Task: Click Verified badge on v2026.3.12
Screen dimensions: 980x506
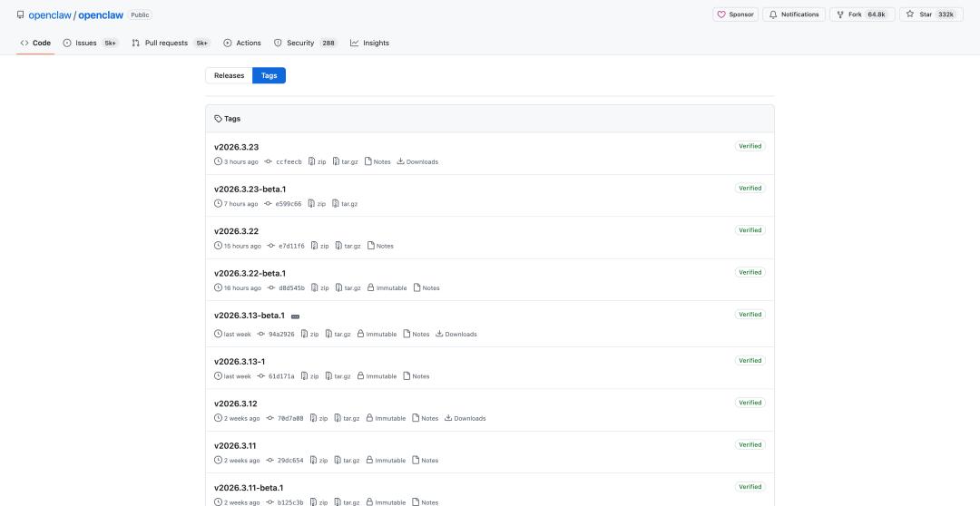Action: 750,403
